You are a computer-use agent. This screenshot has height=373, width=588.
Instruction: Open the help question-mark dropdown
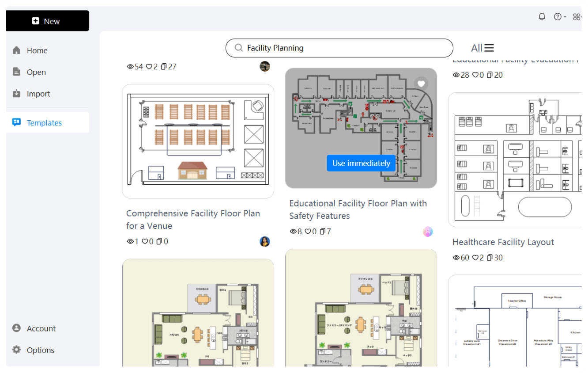pyautogui.click(x=560, y=17)
